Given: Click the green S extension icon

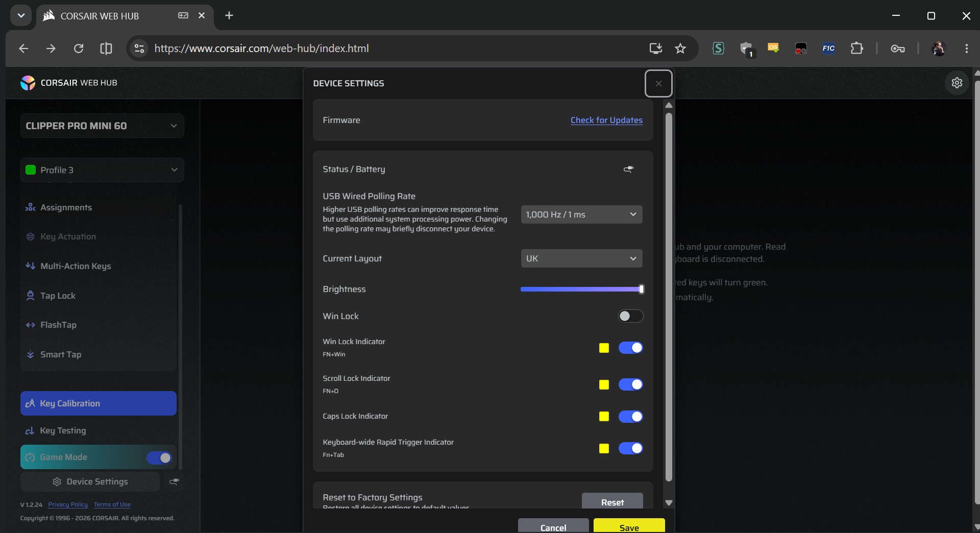Looking at the screenshot, I should [x=718, y=49].
